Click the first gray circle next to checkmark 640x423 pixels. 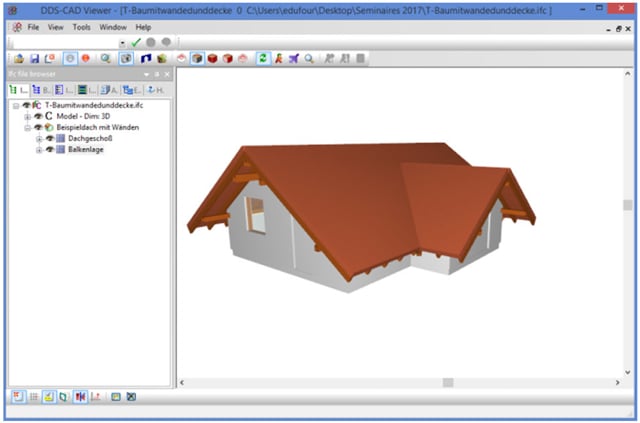click(x=151, y=42)
